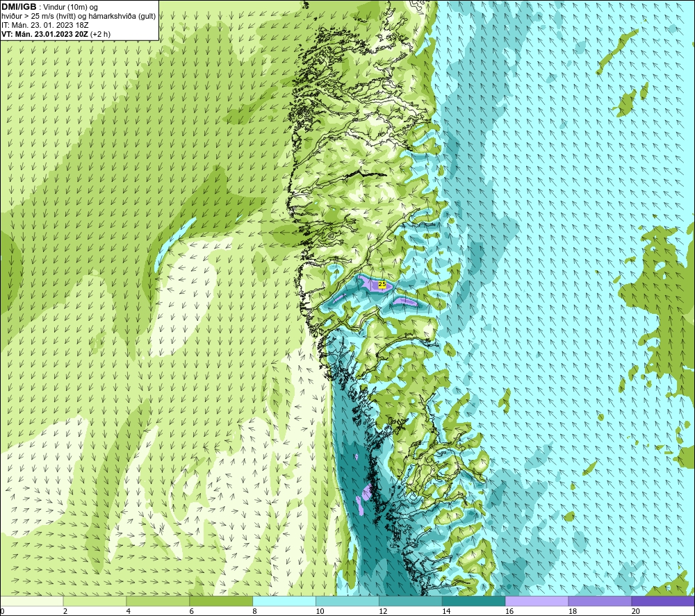
Task: Click the yellow 25 gust label
Action: (382, 284)
